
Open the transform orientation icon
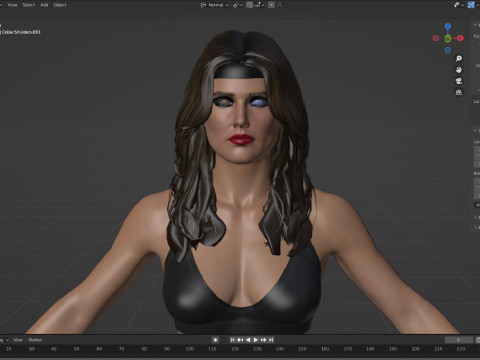[203, 5]
